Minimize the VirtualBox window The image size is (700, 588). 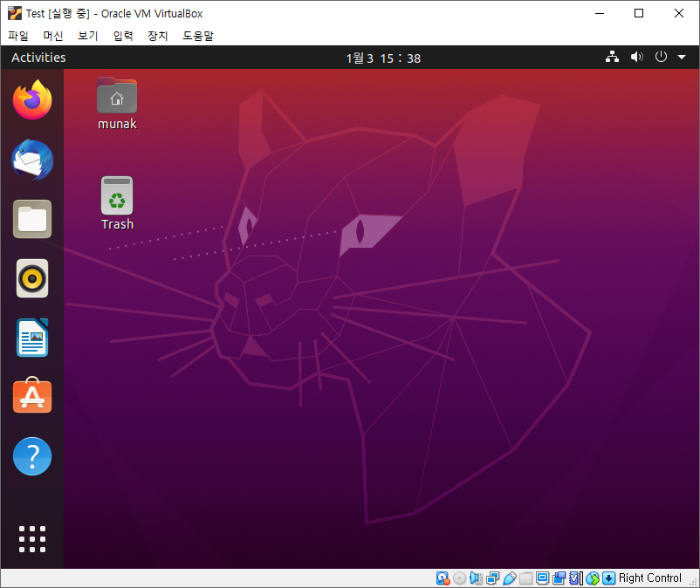[600, 13]
